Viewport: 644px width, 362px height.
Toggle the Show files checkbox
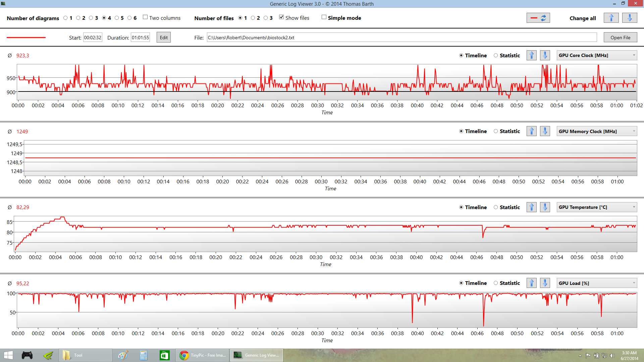click(281, 17)
